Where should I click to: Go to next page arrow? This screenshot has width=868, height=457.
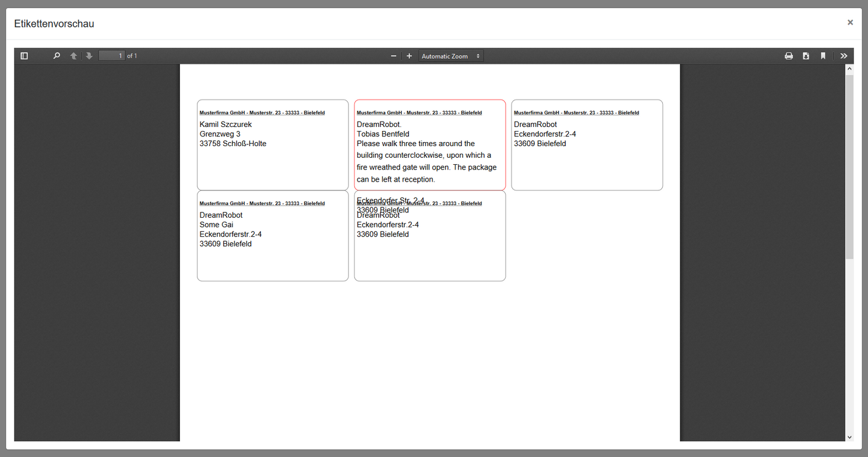89,56
